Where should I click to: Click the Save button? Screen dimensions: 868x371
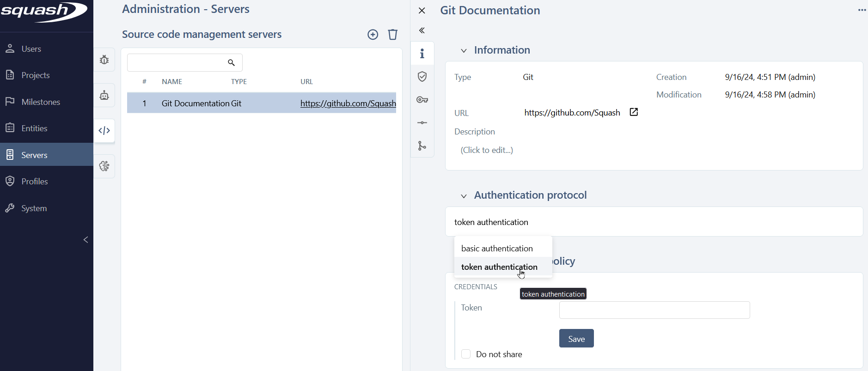point(576,339)
